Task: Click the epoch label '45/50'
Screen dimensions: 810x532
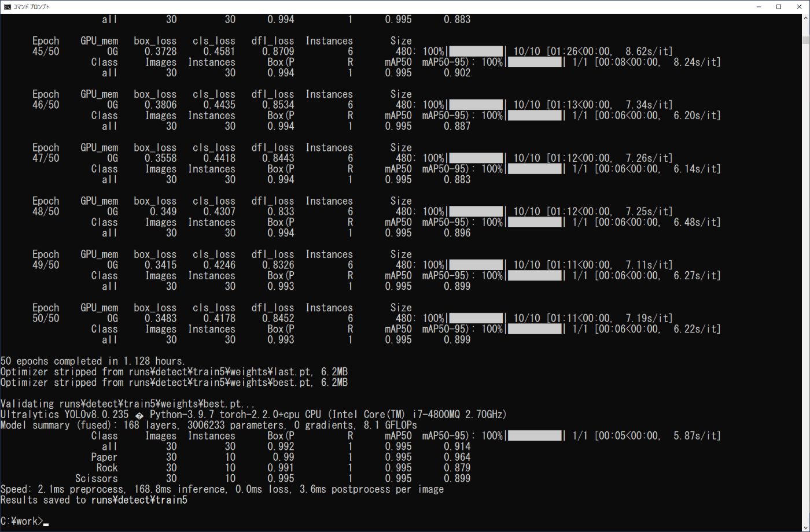Action: click(x=46, y=51)
